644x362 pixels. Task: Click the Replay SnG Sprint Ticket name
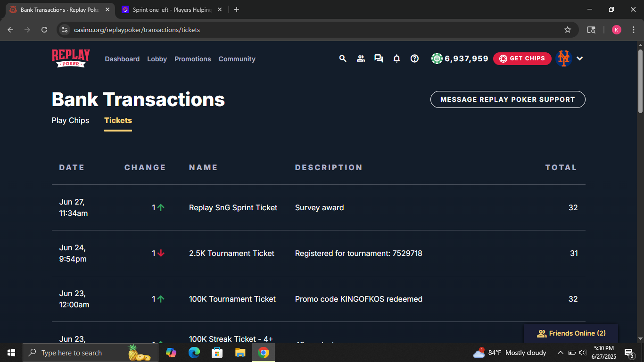[x=233, y=207]
